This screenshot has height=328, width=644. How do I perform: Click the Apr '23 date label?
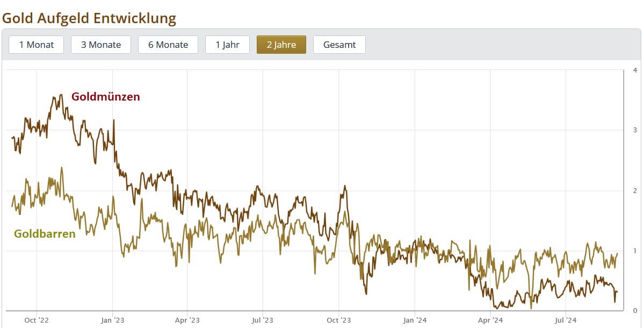tap(187, 320)
